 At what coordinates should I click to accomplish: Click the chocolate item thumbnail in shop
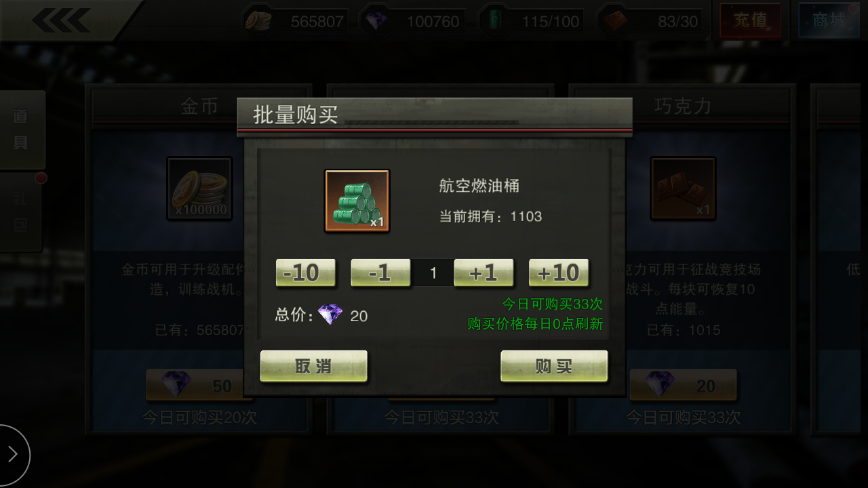(683, 188)
